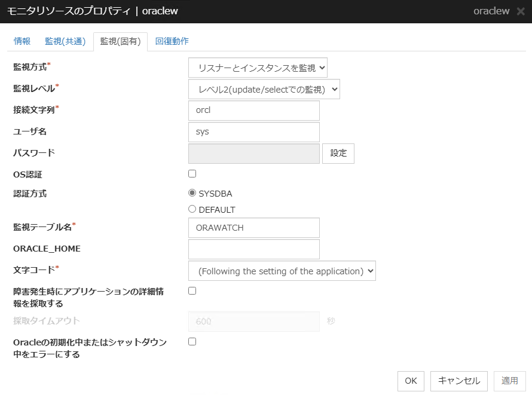Enable Oracleの初期化中またはシャットダウン中をエラーにする
Image resolution: width=532 pixels, height=395 pixels.
pyautogui.click(x=192, y=341)
